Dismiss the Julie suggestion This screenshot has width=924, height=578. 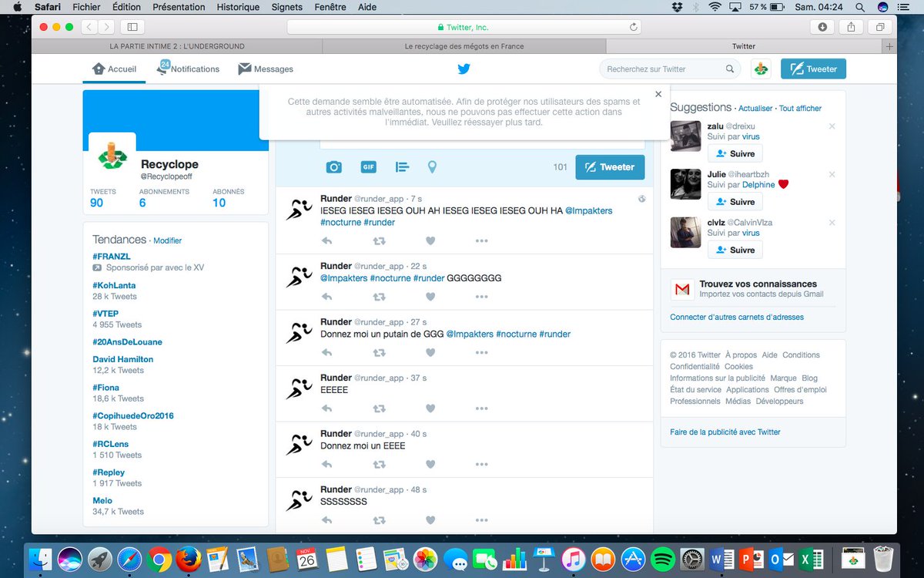coord(832,175)
